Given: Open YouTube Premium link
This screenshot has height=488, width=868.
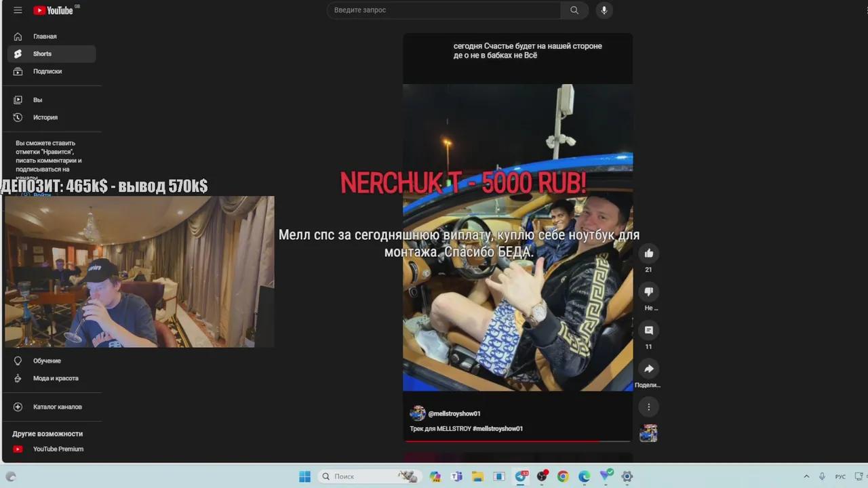Looking at the screenshot, I should pyautogui.click(x=52, y=449).
